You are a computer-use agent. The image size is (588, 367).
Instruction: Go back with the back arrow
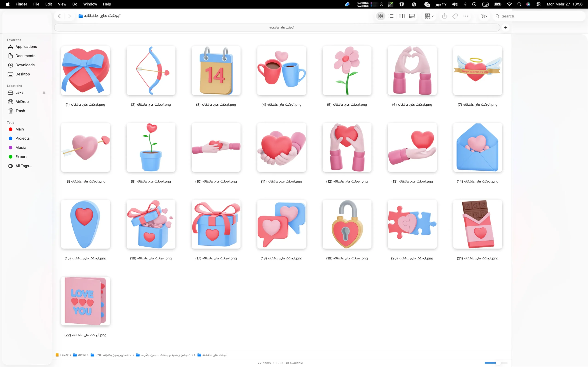[x=59, y=16]
